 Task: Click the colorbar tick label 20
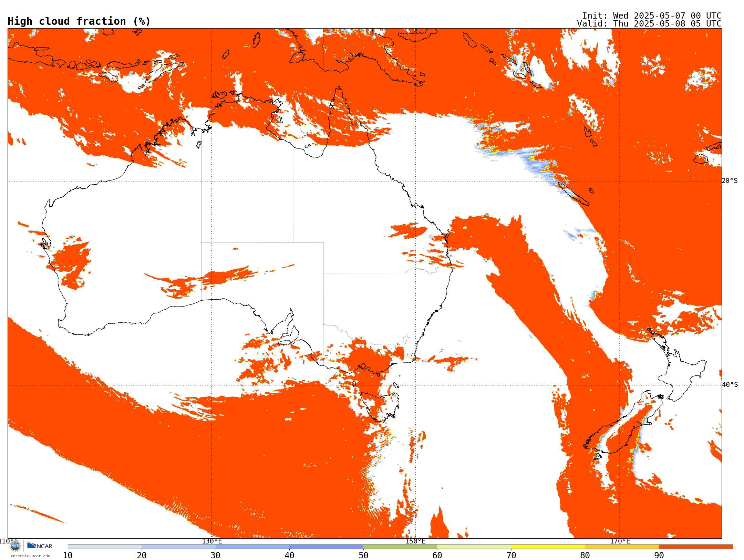coord(142,556)
